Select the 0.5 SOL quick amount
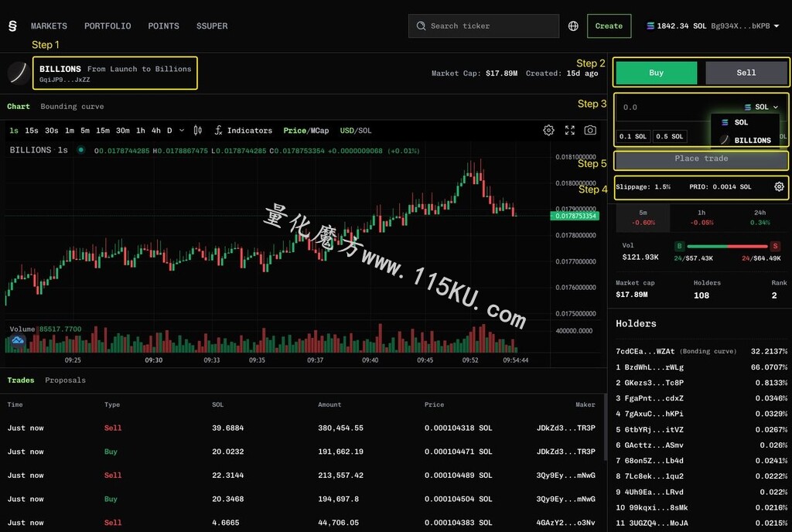Image resolution: width=792 pixels, height=532 pixels. pyautogui.click(x=669, y=136)
